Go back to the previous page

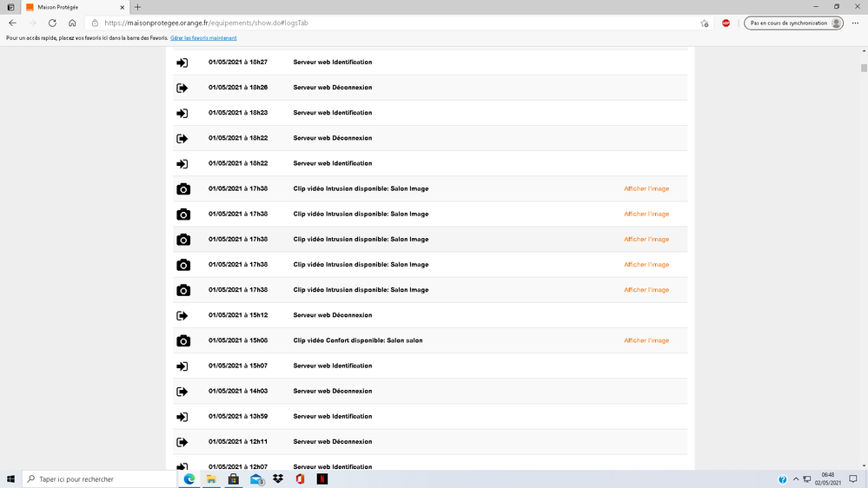(12, 23)
